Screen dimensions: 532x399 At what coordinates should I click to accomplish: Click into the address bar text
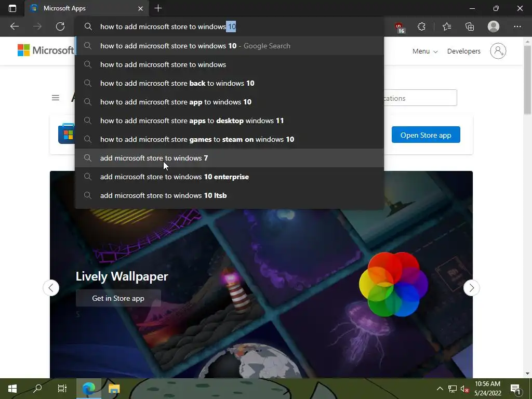(168, 26)
